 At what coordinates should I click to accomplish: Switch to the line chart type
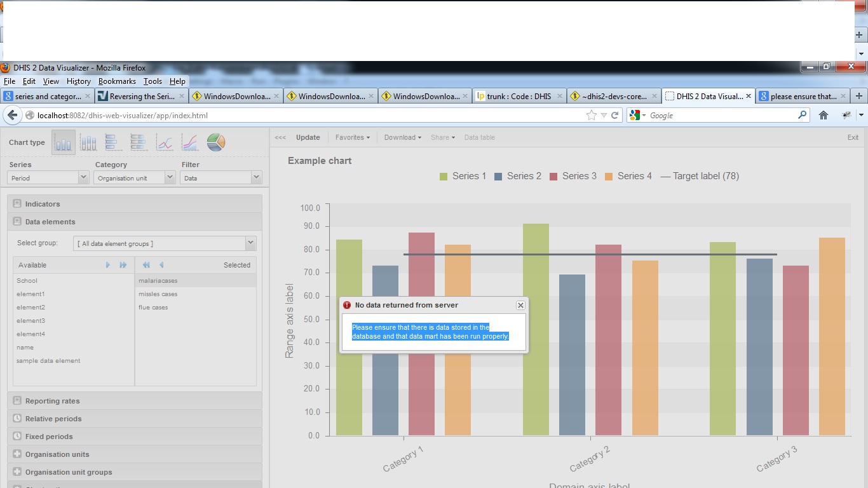tap(165, 143)
